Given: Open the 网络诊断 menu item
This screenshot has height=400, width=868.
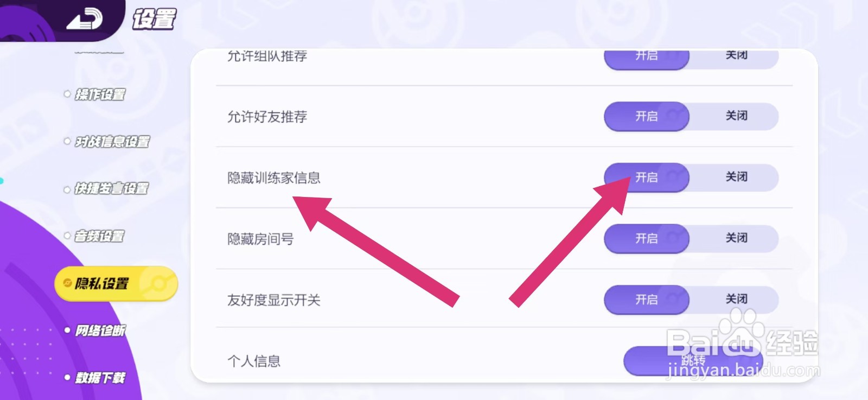Looking at the screenshot, I should (100, 331).
